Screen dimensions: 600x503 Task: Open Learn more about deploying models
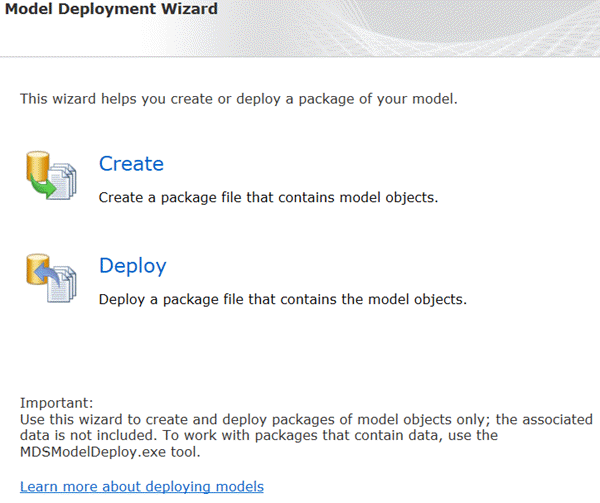142,487
